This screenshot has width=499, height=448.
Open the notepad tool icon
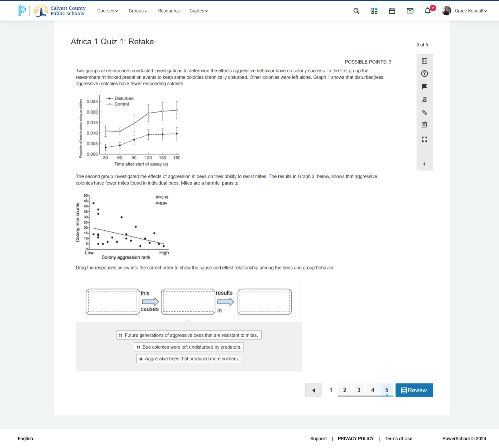tap(424, 125)
